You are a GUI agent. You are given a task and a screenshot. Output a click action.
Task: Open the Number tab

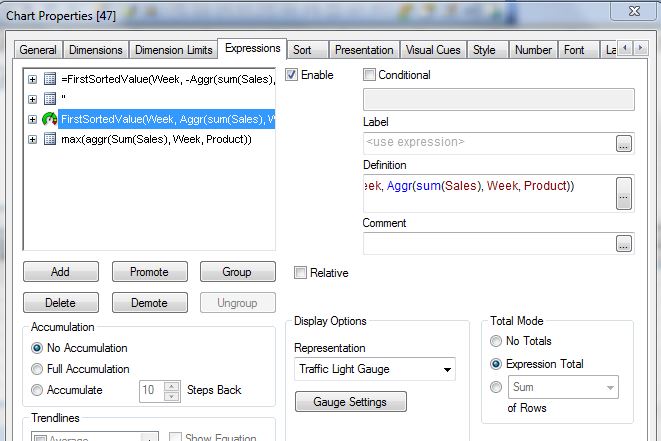[533, 50]
